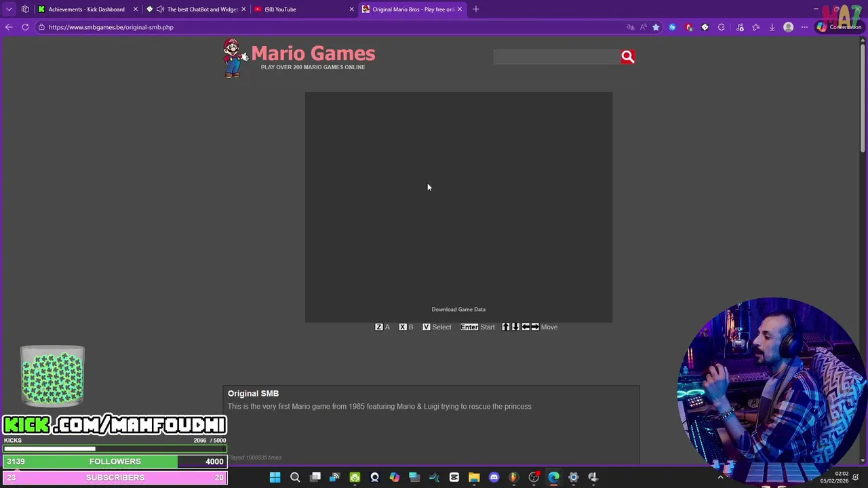The width and height of the screenshot is (868, 488).
Task: Close the Achievements - Kick Dashboard tab
Action: [x=135, y=9]
